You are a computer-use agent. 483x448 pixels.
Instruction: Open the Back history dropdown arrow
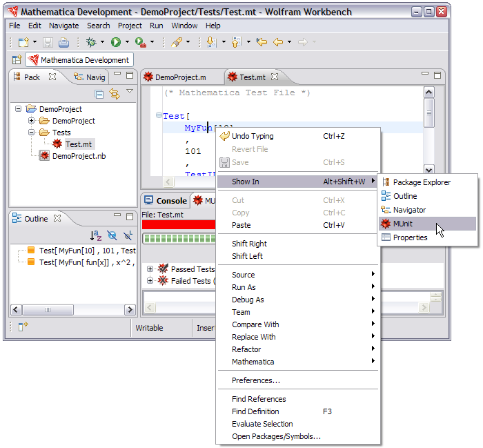[289, 41]
